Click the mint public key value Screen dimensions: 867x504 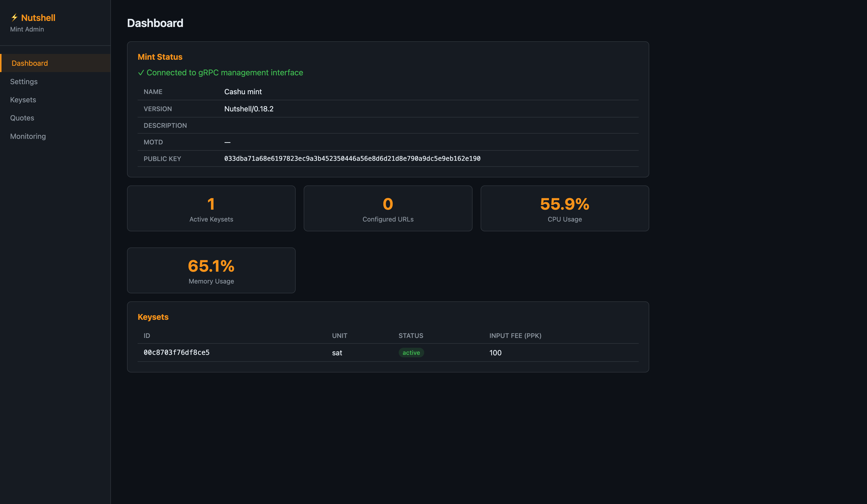point(352,159)
